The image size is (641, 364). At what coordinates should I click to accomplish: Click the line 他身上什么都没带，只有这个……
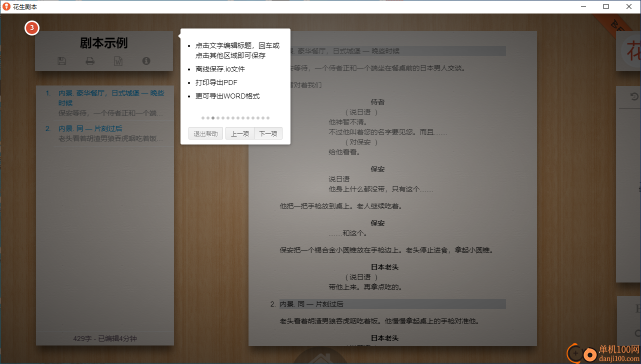pyautogui.click(x=380, y=189)
